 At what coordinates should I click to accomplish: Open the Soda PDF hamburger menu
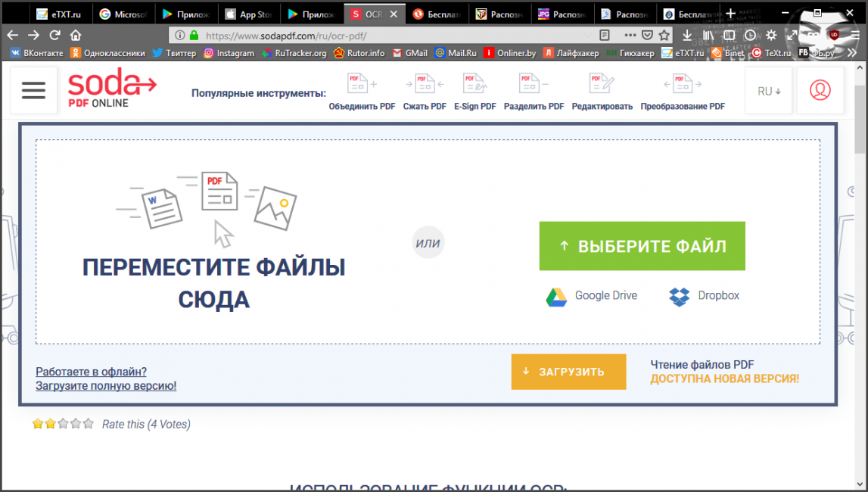coord(33,91)
